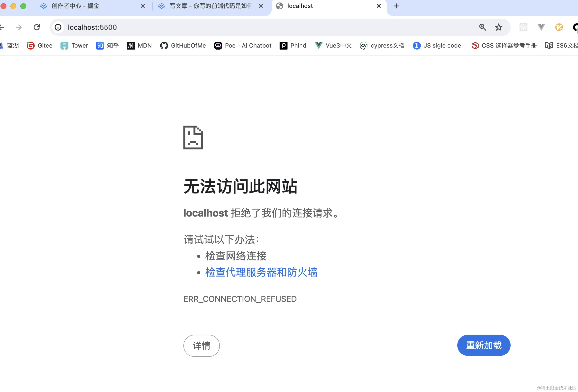View site information icon in address bar
The image size is (578, 392).
(58, 27)
